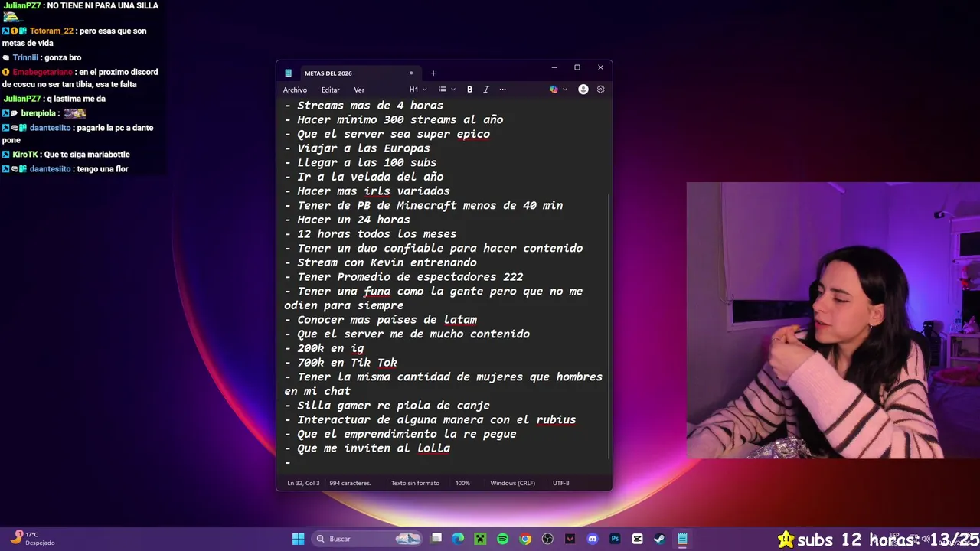Viewport: 980px width, 551px height.
Task: Click the 100% zoom level indicator
Action: coord(462,483)
